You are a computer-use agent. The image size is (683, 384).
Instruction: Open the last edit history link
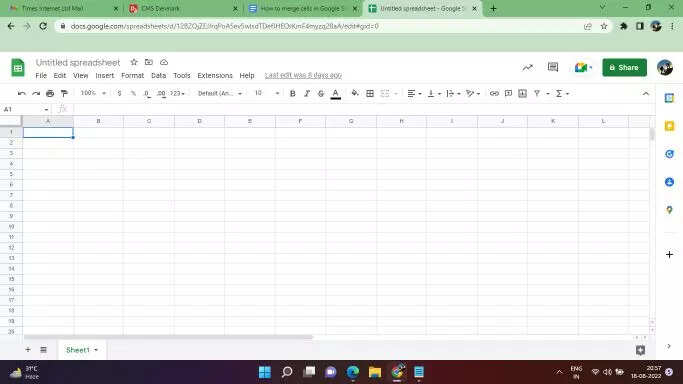click(x=303, y=75)
